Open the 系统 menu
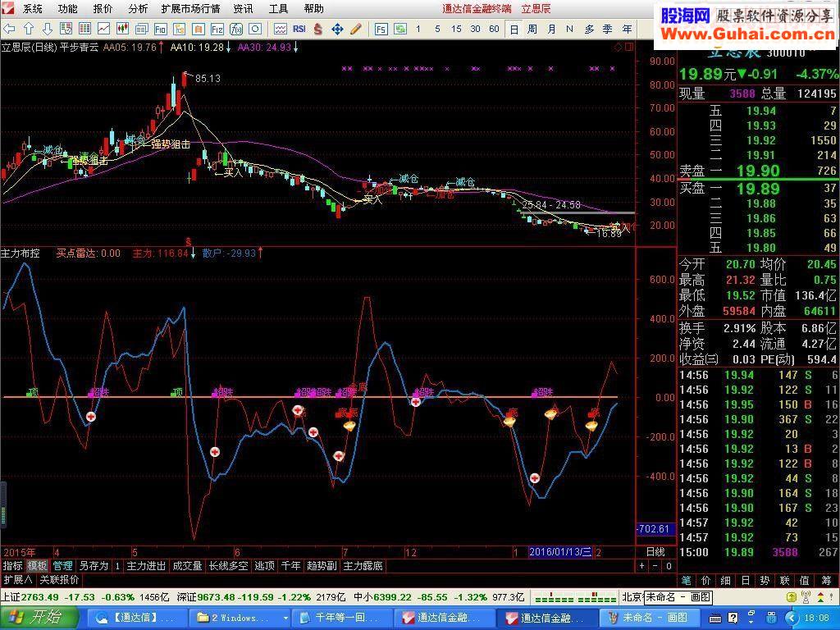 33,8
